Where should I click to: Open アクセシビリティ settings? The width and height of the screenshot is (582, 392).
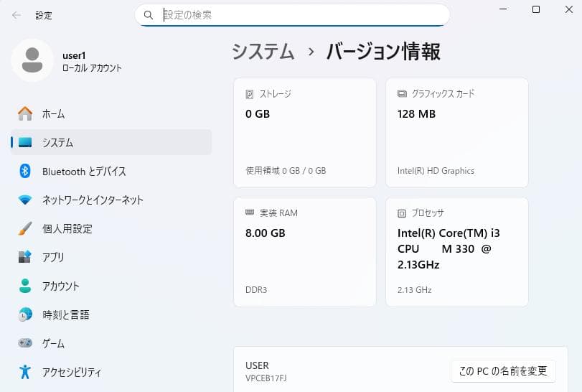click(111, 372)
